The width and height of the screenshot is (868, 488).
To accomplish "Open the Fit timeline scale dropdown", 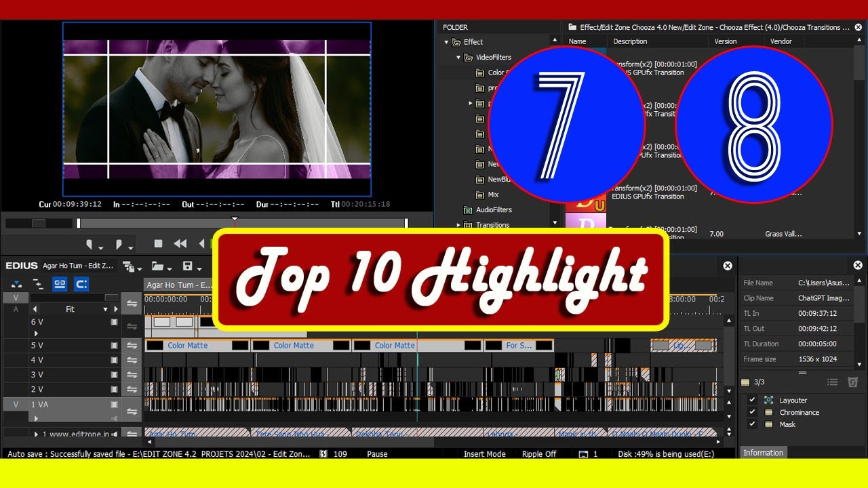I will [105, 309].
